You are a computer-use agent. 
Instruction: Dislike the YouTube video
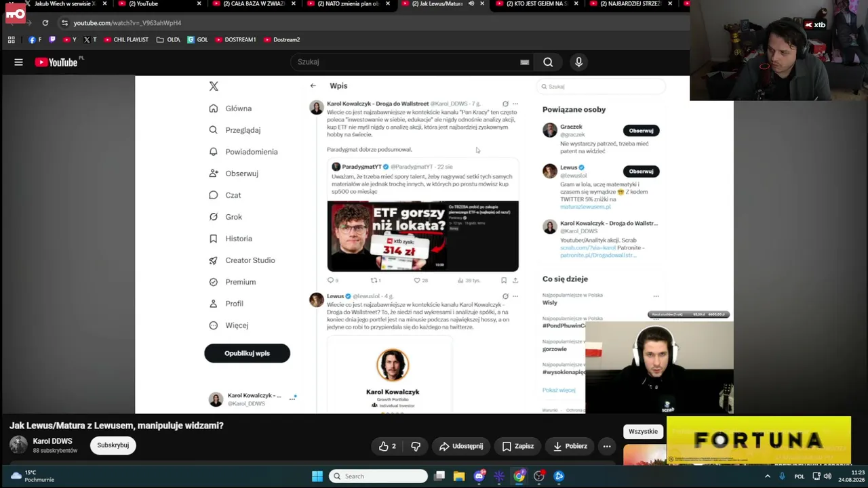[x=416, y=446]
